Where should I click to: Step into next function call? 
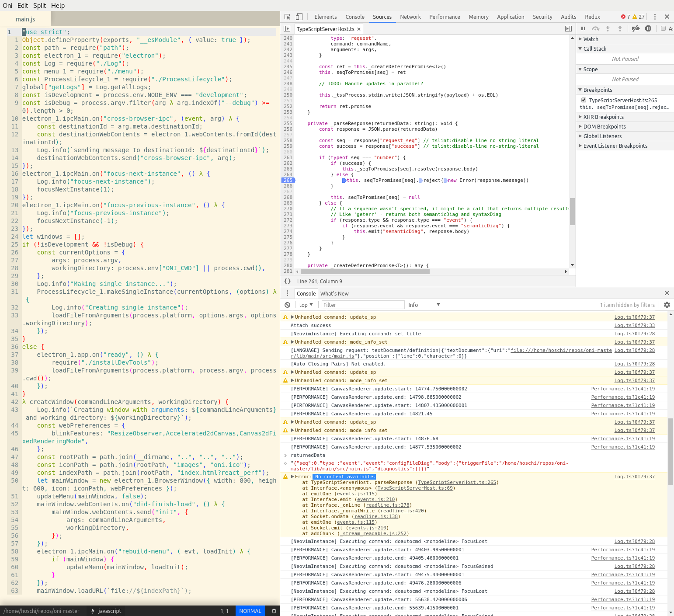pyautogui.click(x=608, y=28)
